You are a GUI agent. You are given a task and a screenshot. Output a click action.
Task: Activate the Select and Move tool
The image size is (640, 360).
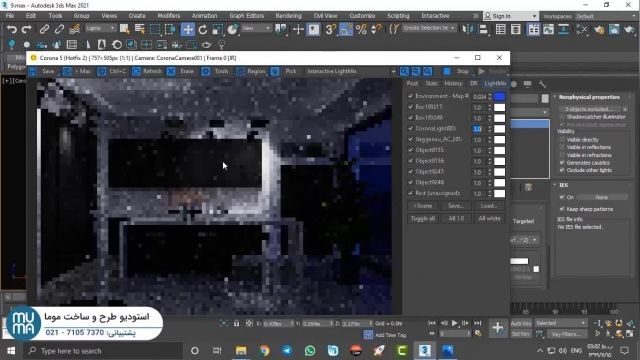tap(187, 29)
